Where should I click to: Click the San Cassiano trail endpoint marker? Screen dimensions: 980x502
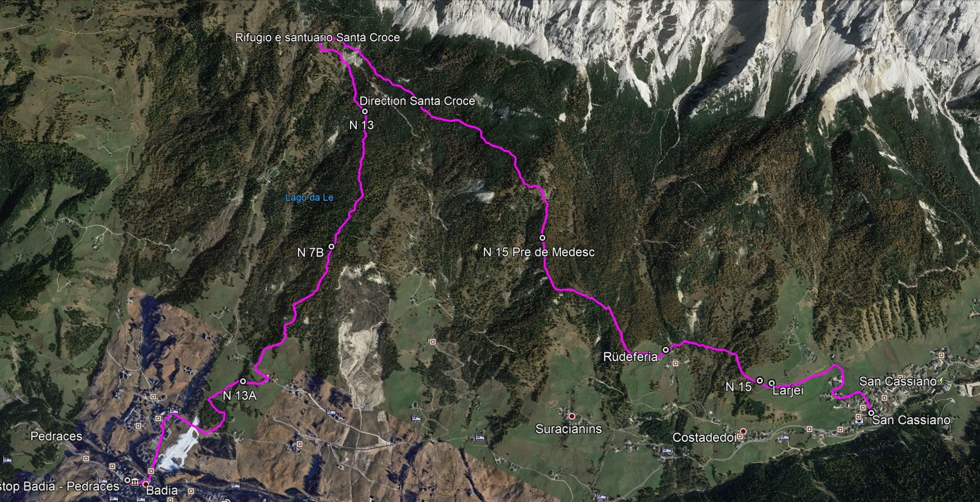871,413
